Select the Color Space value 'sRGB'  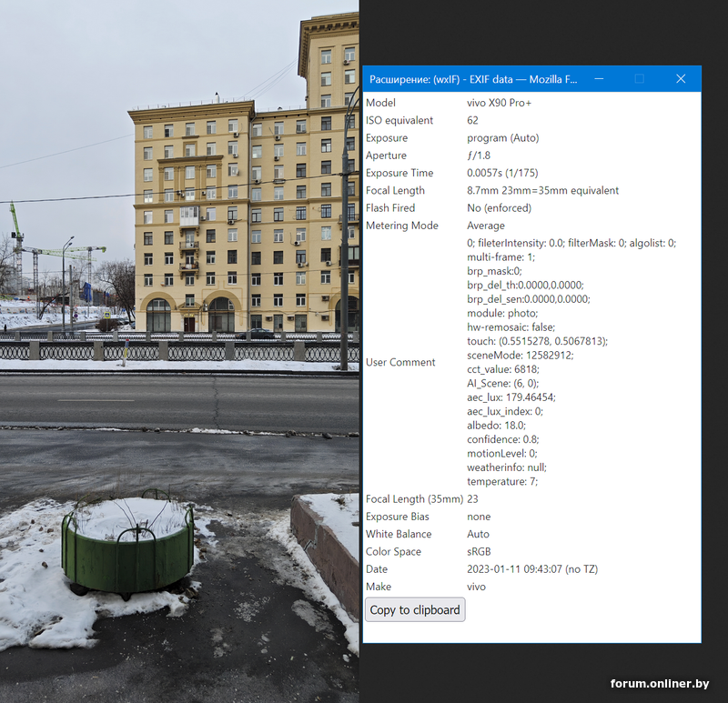tap(479, 552)
